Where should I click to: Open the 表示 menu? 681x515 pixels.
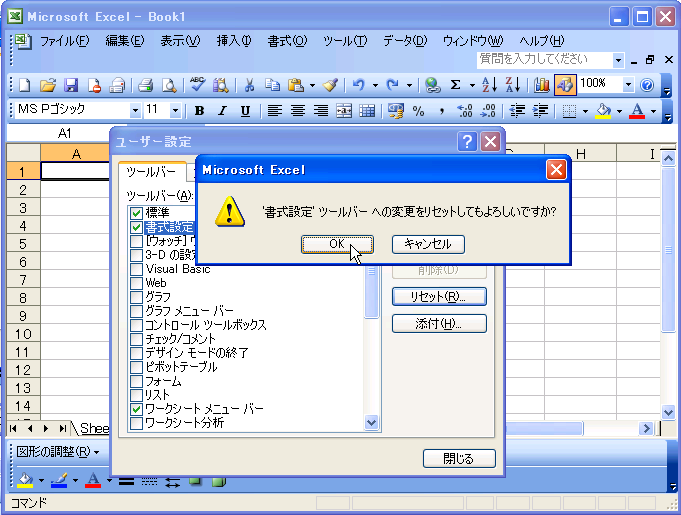click(180, 41)
